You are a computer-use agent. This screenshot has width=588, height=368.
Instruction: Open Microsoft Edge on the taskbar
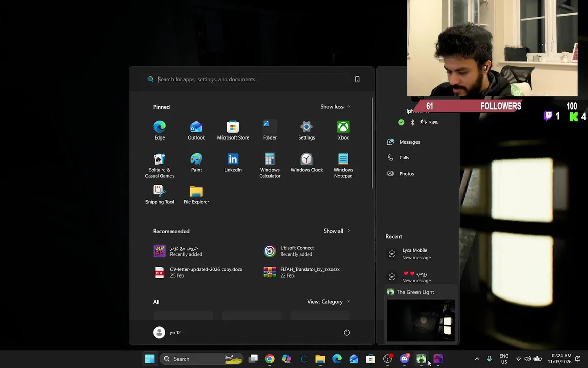337,359
